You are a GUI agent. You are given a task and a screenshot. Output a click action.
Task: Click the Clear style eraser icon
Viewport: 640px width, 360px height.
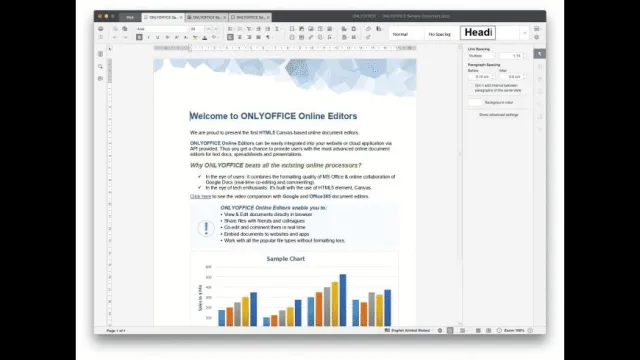pyautogui.click(x=368, y=29)
